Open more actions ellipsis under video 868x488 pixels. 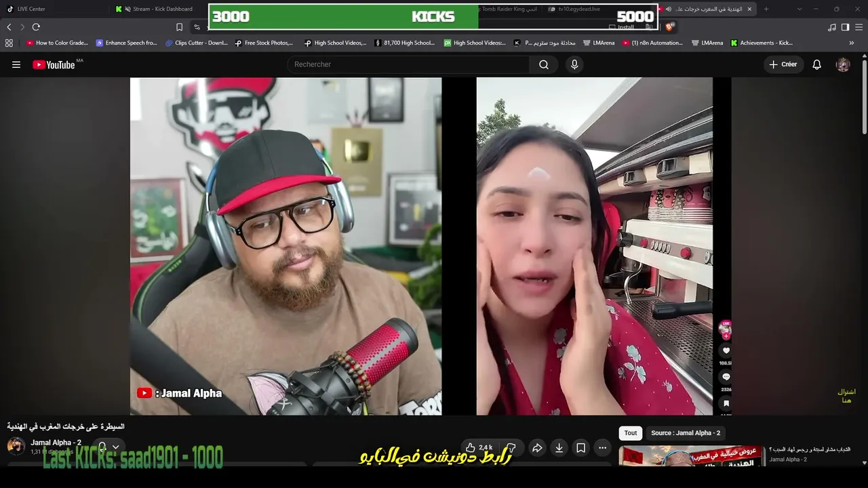click(x=602, y=448)
